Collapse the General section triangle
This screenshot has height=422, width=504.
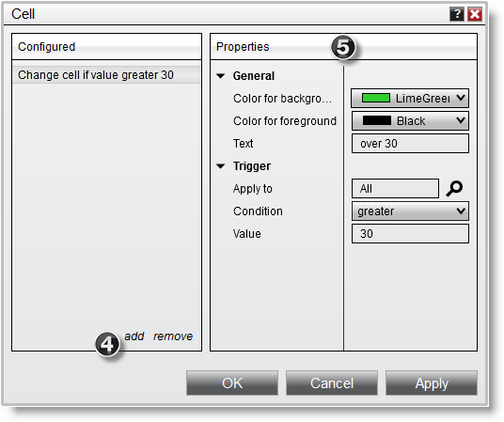[220, 76]
